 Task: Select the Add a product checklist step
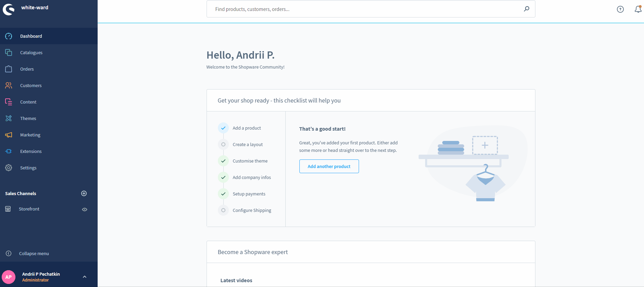point(247,128)
